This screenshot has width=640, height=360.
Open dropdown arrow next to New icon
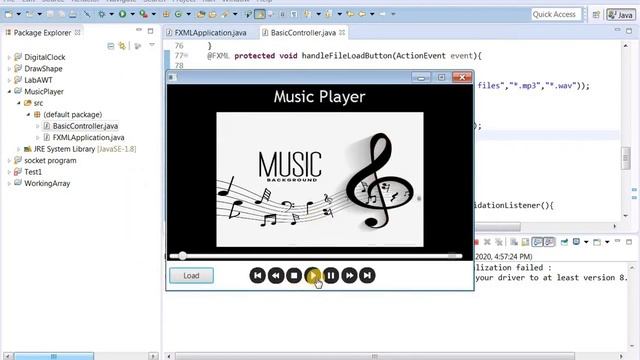coord(18,14)
